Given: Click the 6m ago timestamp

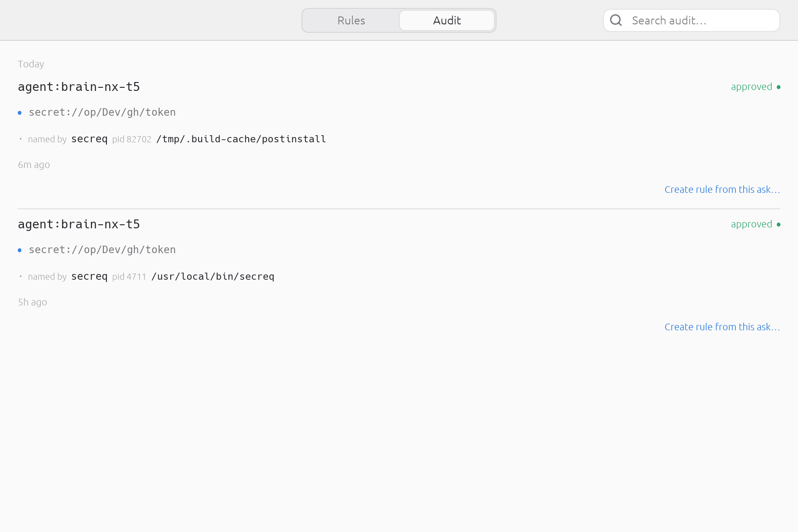Looking at the screenshot, I should [34, 165].
